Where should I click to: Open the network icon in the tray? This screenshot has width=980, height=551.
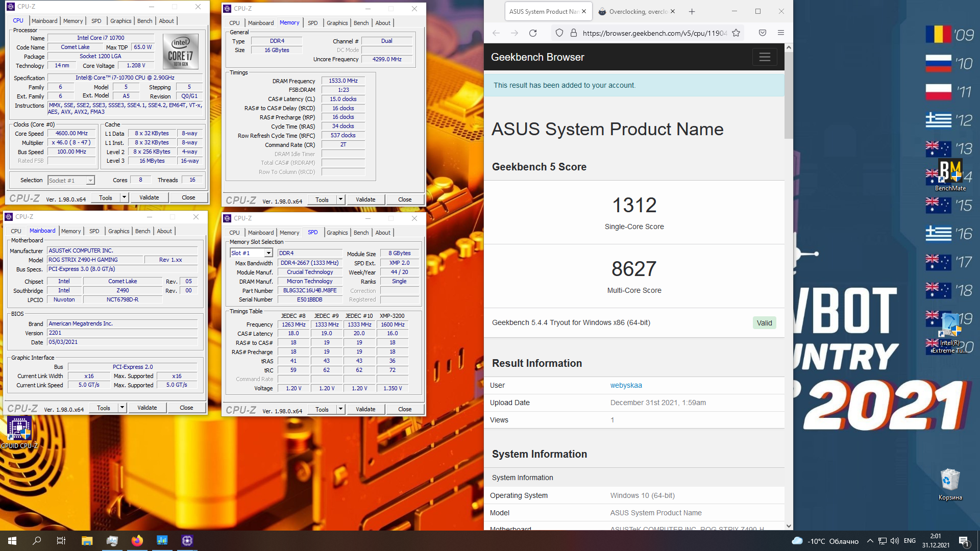click(x=883, y=541)
